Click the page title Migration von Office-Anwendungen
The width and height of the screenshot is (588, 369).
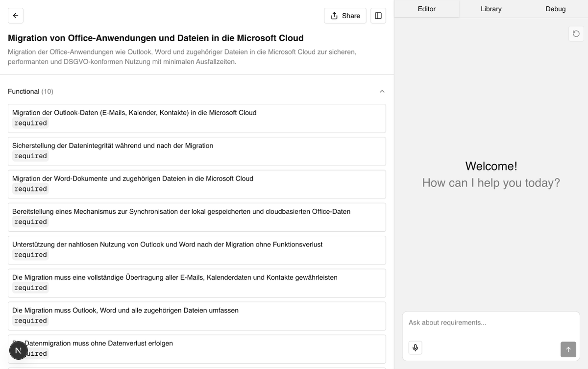pyautogui.click(x=156, y=38)
